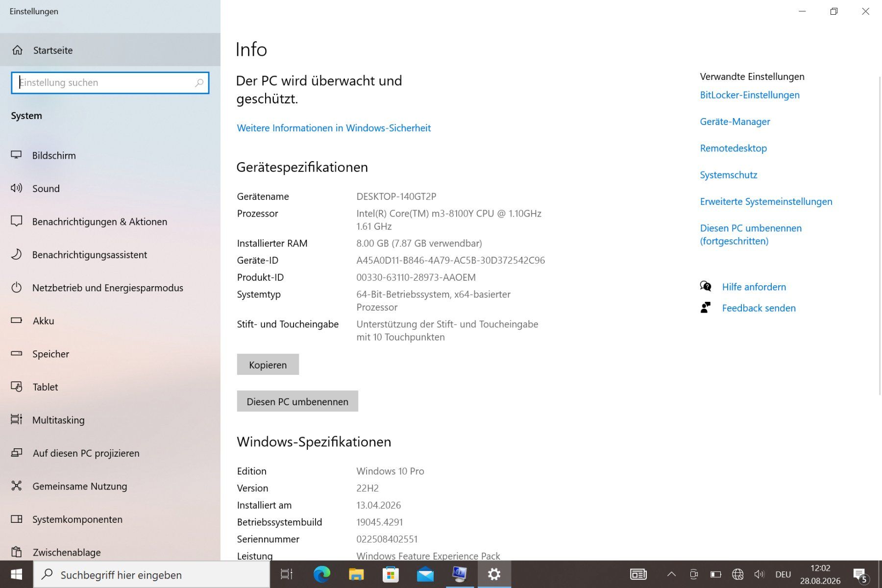Click the Gemeinsame Nutzung icon
Viewport: 882px width, 588px height.
(x=17, y=486)
